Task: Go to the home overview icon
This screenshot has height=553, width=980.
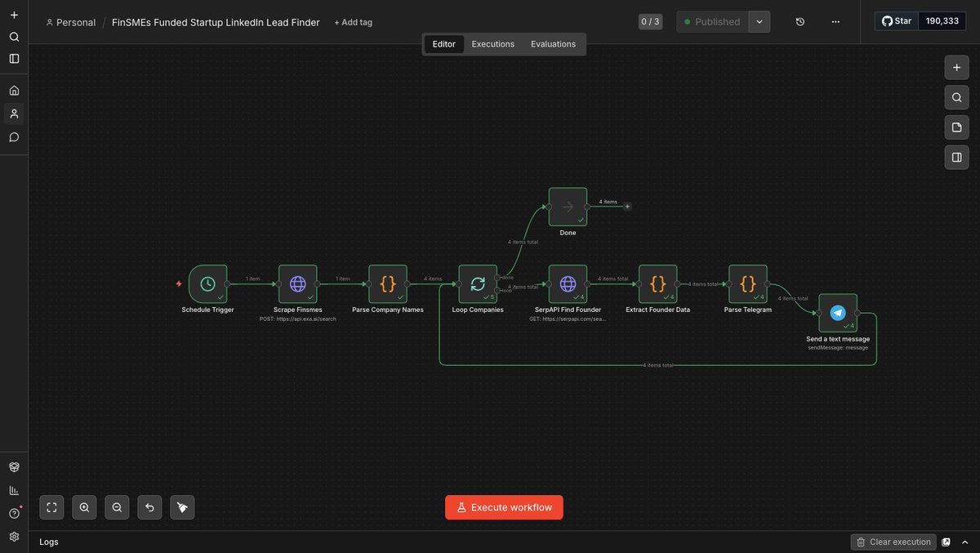Action: click(x=14, y=91)
